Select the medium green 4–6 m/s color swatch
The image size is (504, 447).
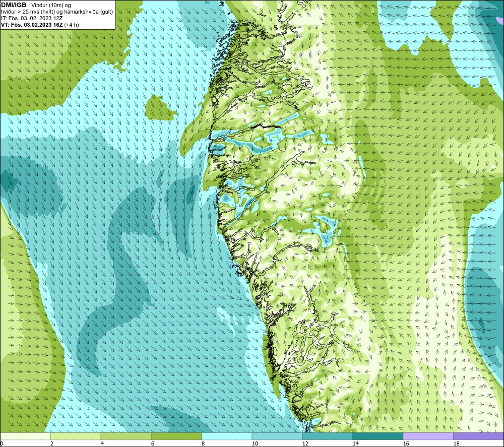(126, 436)
